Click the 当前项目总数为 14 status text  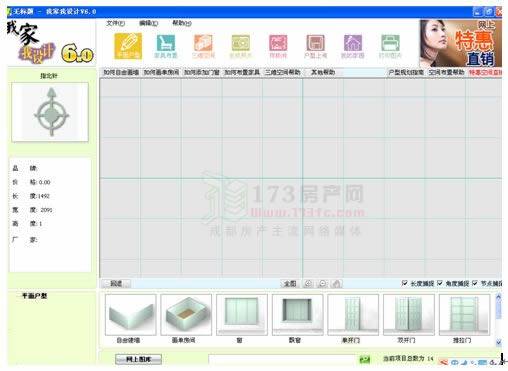[408, 359]
